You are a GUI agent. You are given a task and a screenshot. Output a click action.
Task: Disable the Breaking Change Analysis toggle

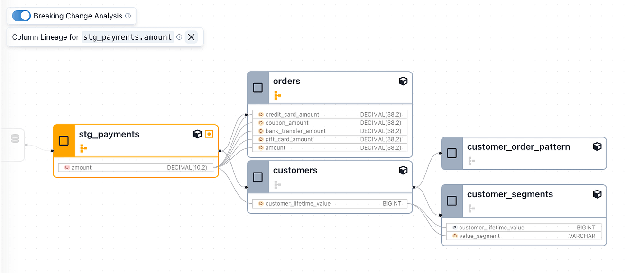[x=20, y=16]
